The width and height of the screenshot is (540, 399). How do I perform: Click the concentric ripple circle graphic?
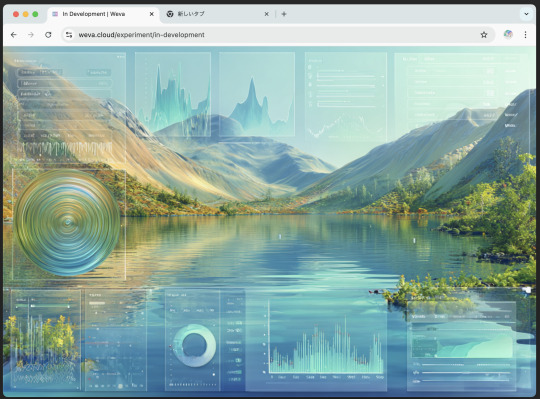tap(68, 222)
